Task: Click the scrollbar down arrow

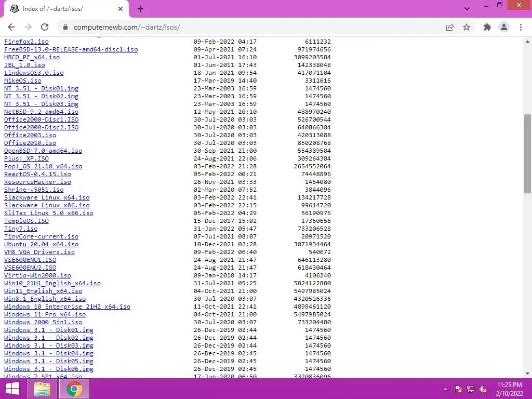Action: (528, 374)
